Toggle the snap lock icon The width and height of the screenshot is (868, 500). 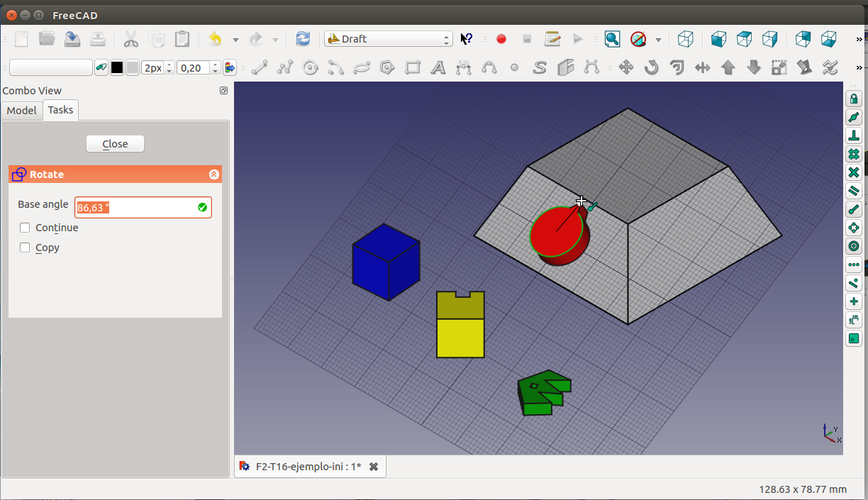click(854, 99)
